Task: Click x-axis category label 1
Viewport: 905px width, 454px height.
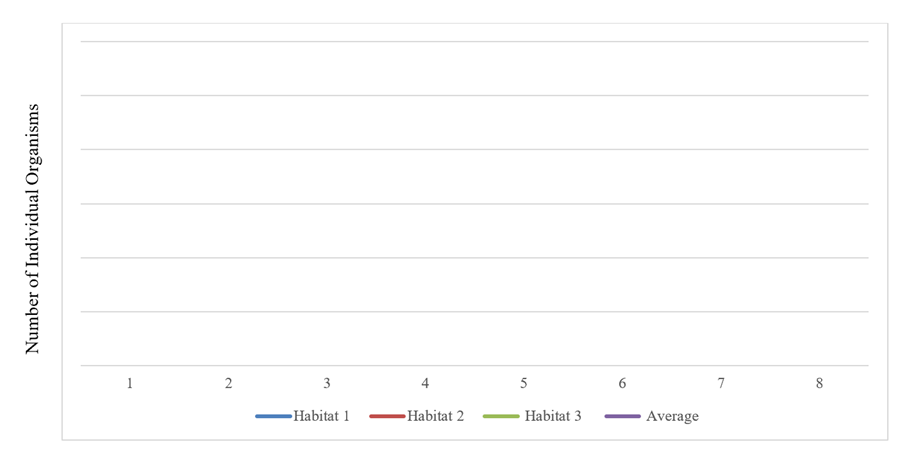Action: 130,383
